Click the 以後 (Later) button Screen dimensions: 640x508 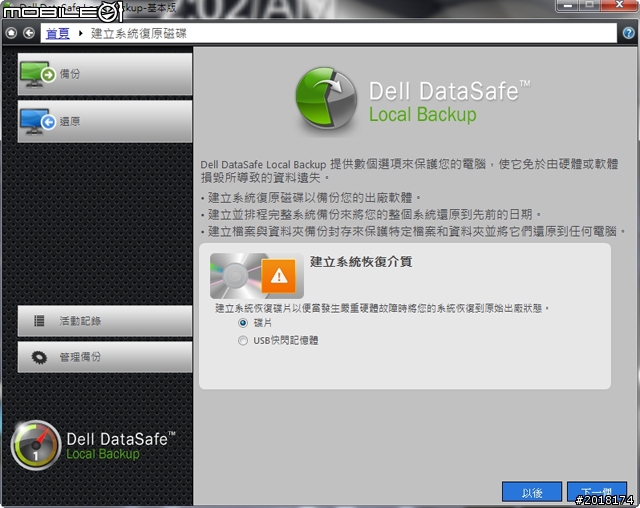(532, 492)
